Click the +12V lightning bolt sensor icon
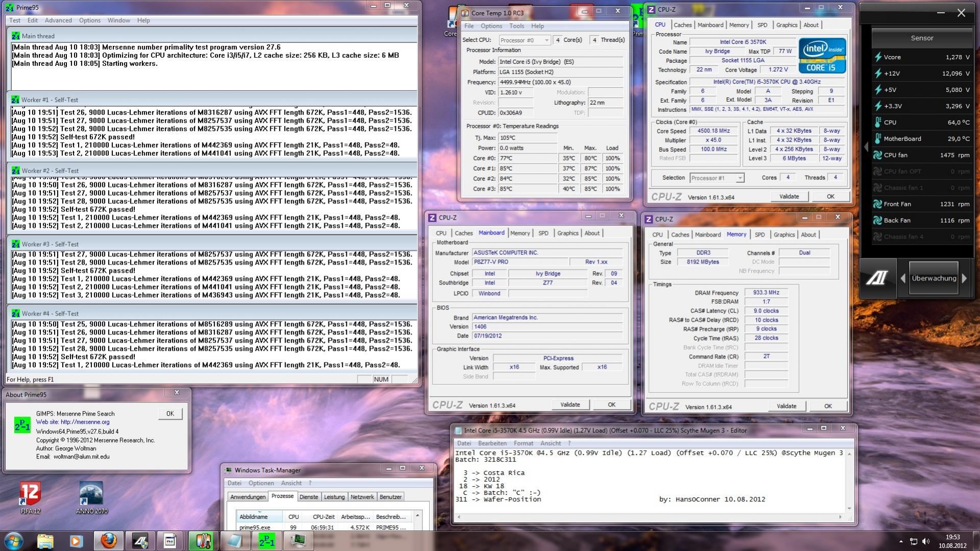The height and width of the screenshot is (551, 980). (878, 74)
